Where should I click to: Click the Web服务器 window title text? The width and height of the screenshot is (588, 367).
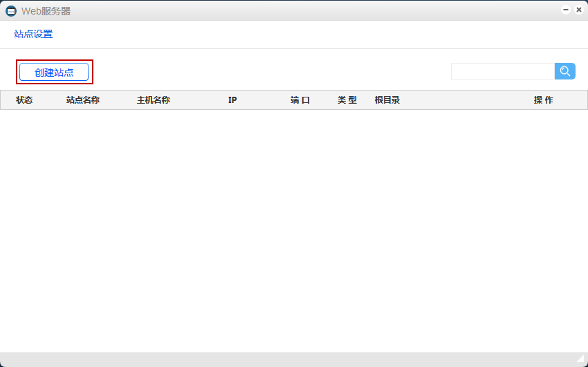46,11
